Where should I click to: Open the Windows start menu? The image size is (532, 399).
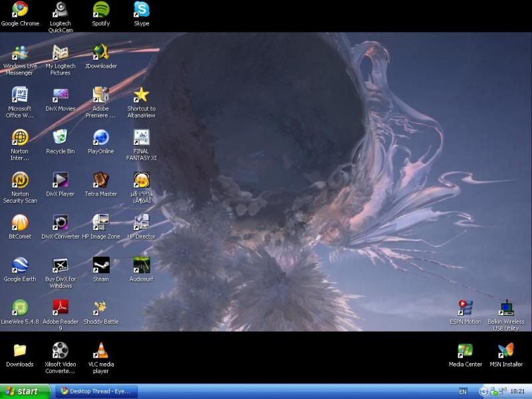pyautogui.click(x=25, y=392)
